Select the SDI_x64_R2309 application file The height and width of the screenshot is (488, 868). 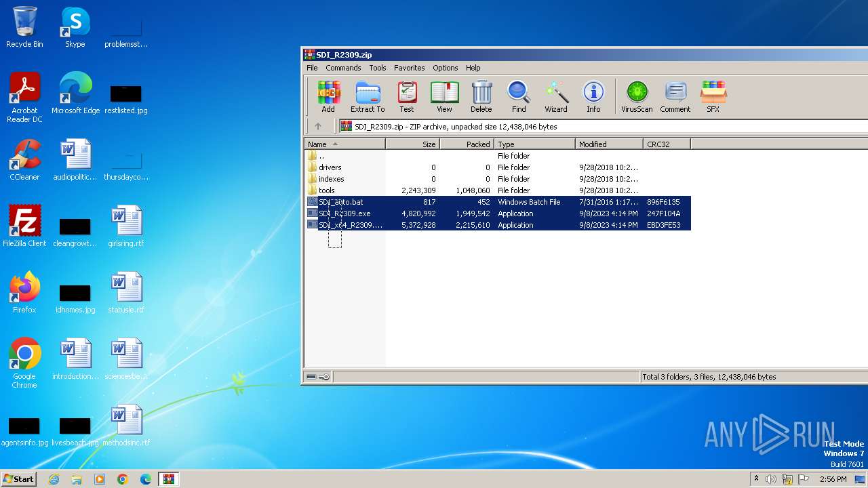click(x=498, y=225)
